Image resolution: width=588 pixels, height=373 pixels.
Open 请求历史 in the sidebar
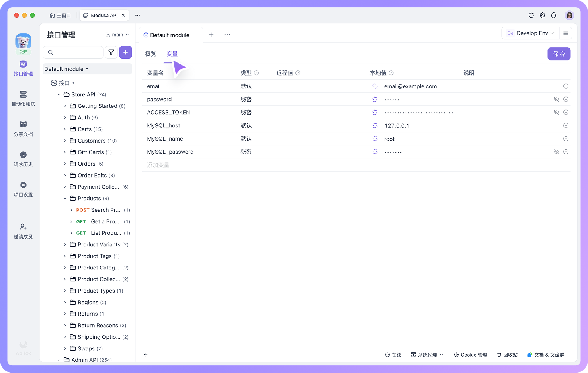coord(23,159)
